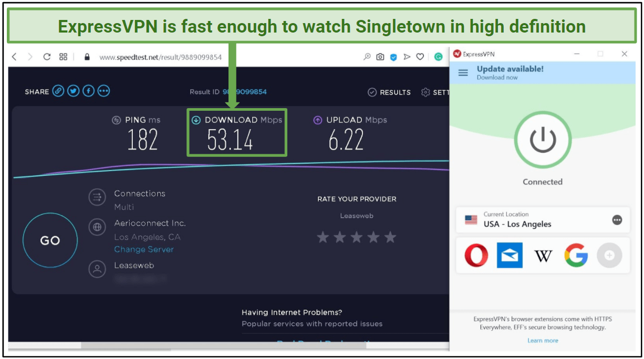This screenshot has height=359, width=644.
Task: Toggle the ExpressVPN power connect button
Action: pyautogui.click(x=542, y=140)
